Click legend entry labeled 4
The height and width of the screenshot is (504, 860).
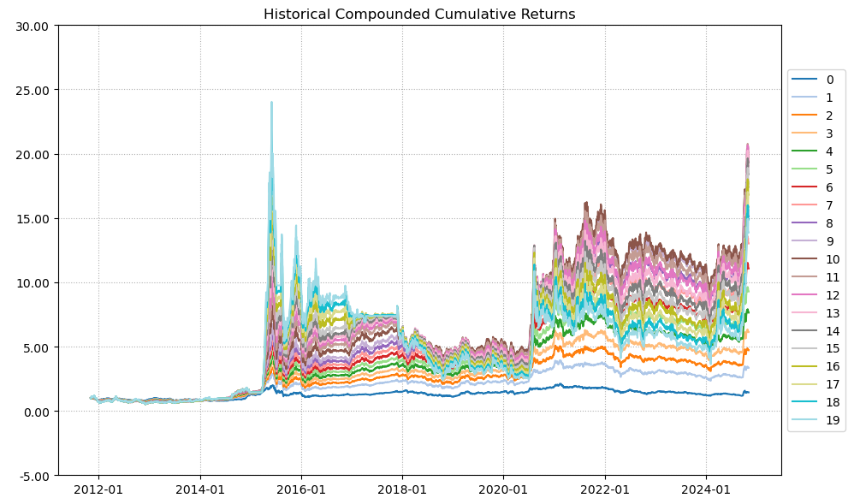(814, 151)
